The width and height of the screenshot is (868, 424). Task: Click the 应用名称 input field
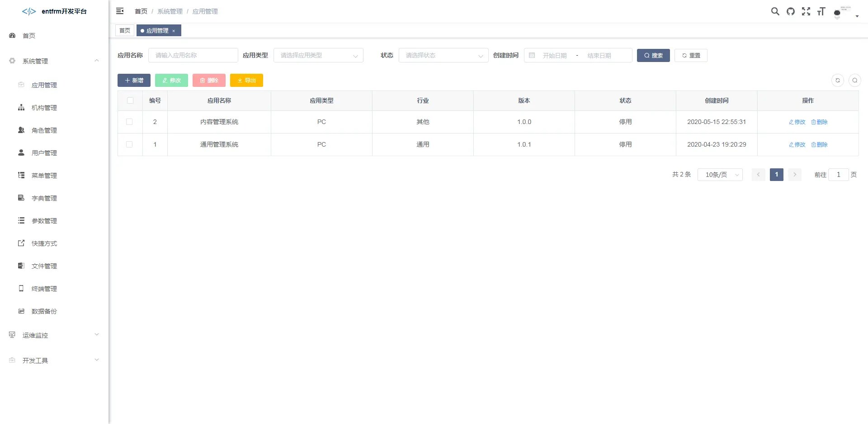193,55
